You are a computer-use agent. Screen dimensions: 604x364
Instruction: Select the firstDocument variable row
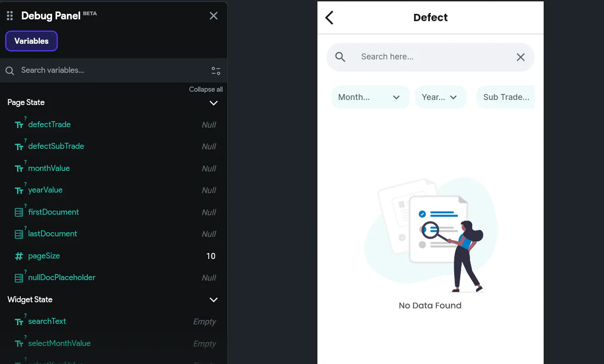click(x=114, y=212)
